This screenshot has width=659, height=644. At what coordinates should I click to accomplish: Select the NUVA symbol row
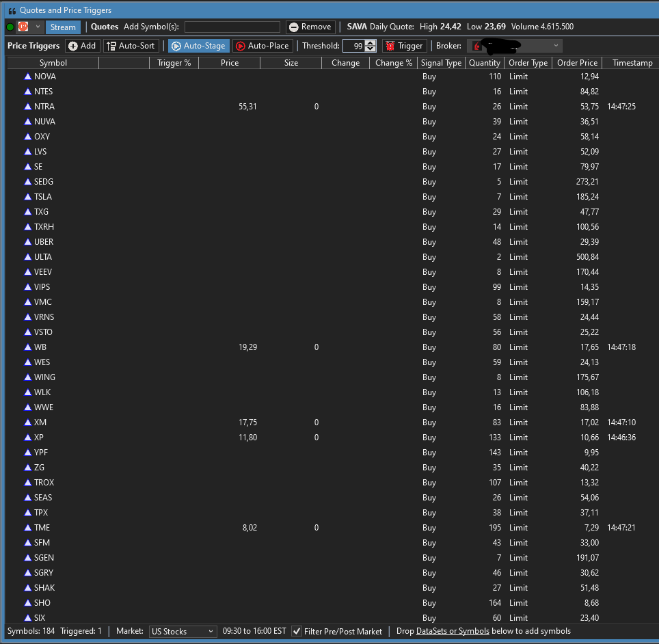click(x=332, y=122)
